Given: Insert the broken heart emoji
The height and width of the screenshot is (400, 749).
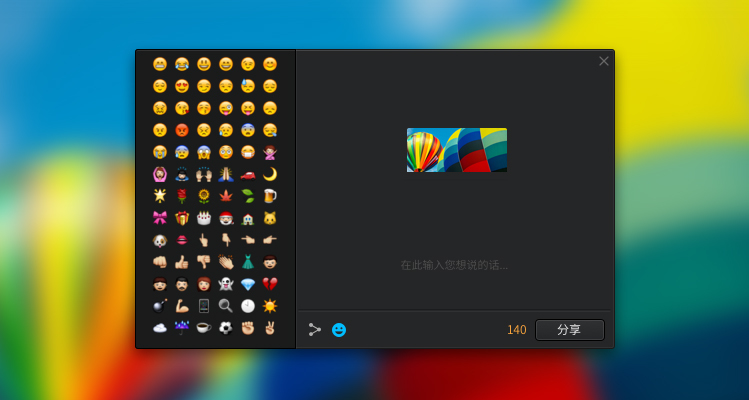Looking at the screenshot, I should coord(270,284).
